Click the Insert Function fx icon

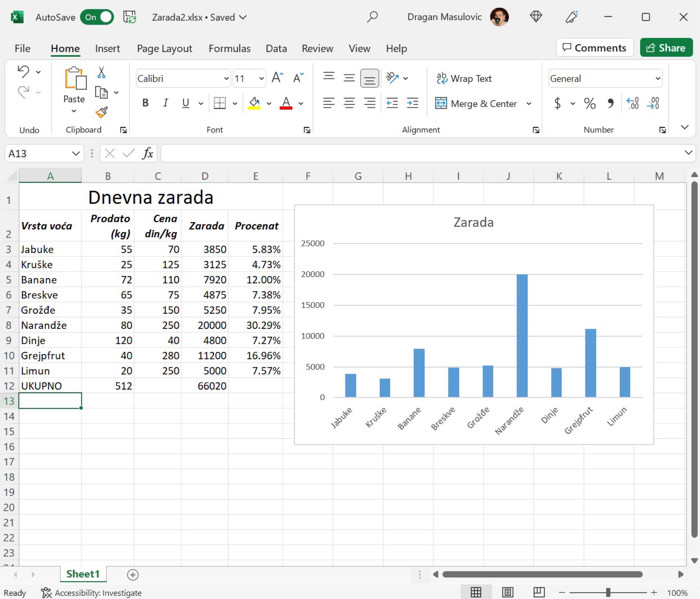pos(147,153)
